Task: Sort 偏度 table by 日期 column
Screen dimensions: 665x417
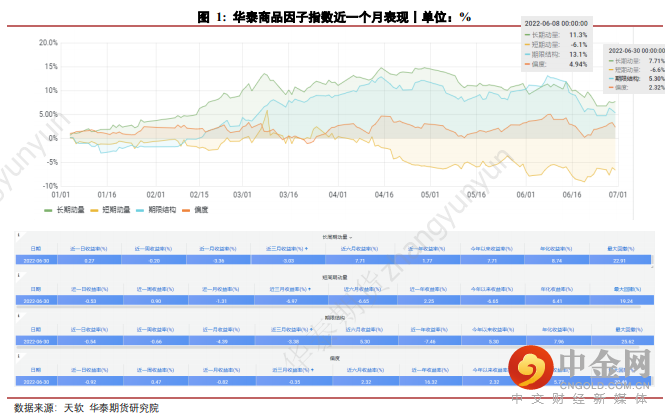Action: (x=36, y=370)
